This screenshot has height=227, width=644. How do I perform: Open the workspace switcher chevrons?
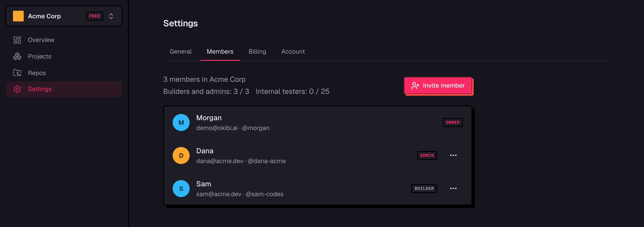(111, 16)
